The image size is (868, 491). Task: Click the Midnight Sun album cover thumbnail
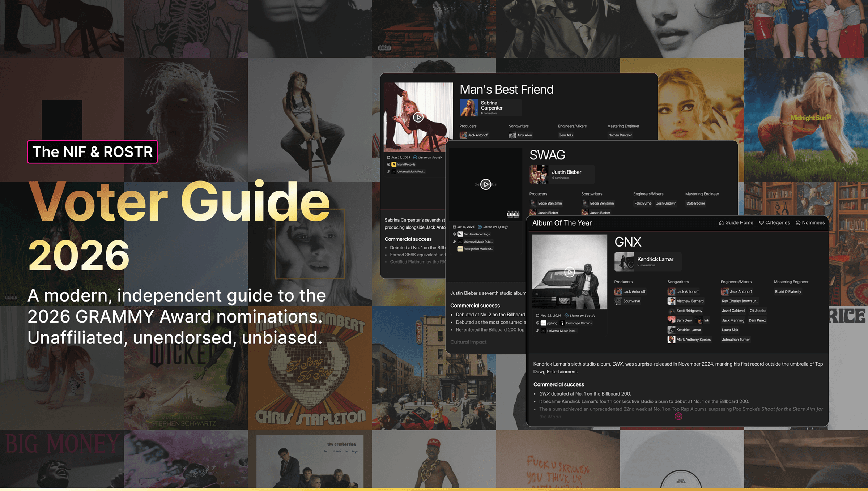pos(806,119)
